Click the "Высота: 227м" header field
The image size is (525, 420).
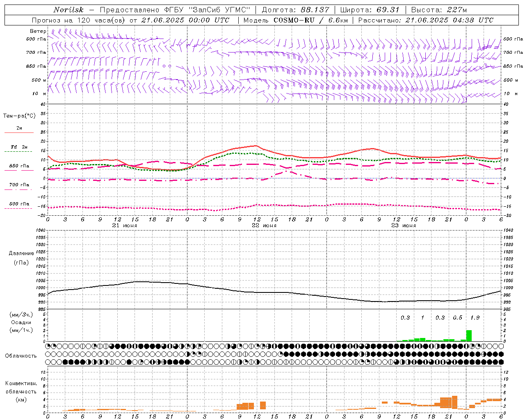(x=439, y=10)
